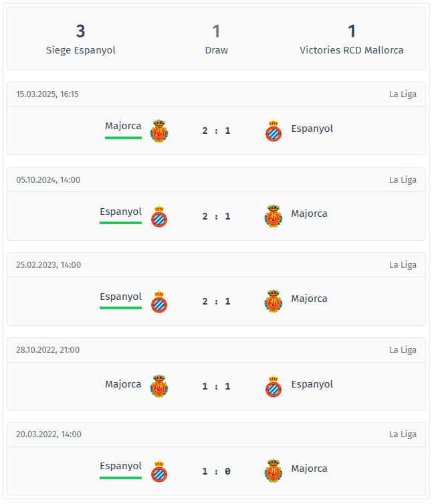Click La Liga label for 15.03.2025 match
432x504 pixels.
tap(403, 94)
